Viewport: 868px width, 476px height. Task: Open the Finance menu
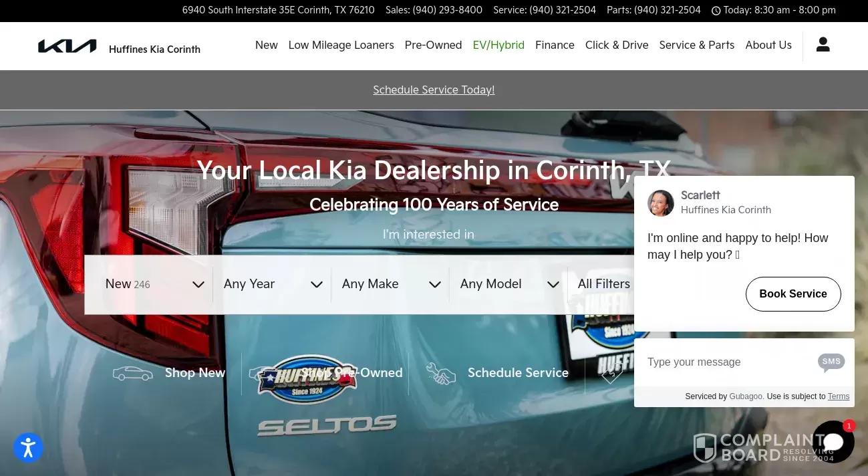coord(555,45)
